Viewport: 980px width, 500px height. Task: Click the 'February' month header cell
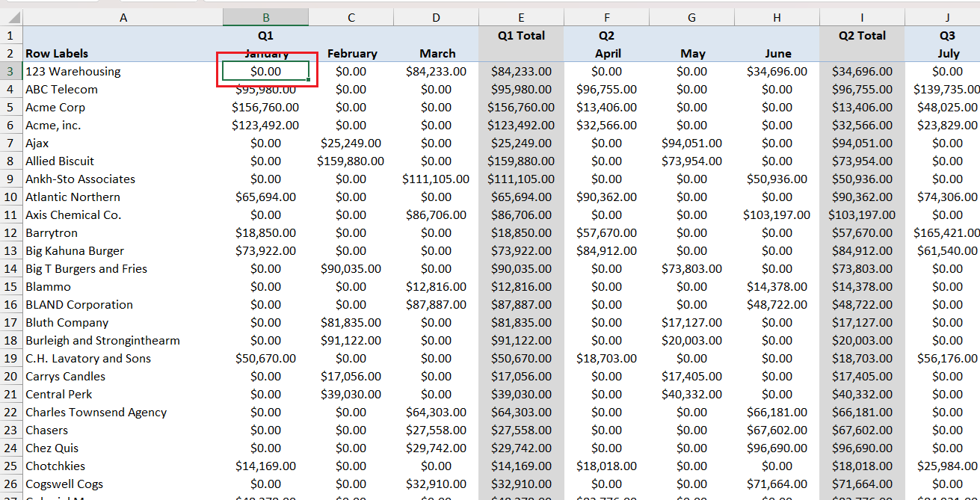tap(351, 53)
